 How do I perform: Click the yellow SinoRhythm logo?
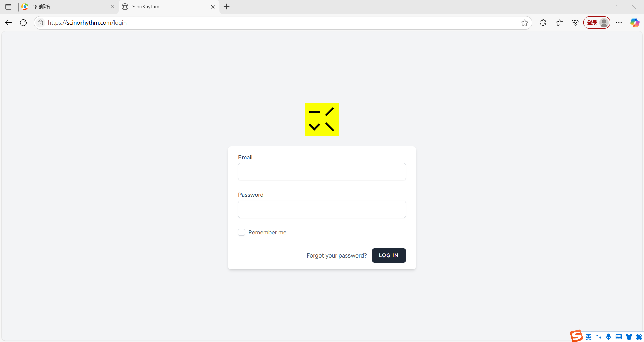322,119
